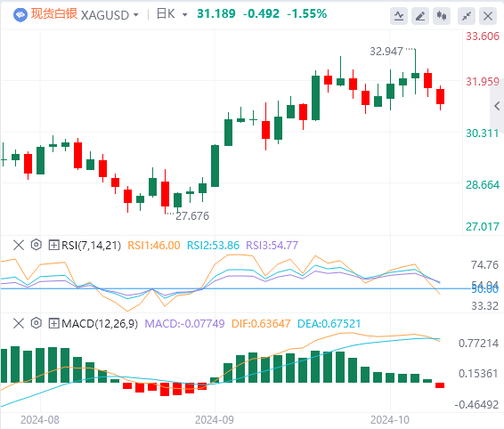Screen dimensions: 504x429
Task: Click the 32.947 high price label
Action: tap(386, 52)
